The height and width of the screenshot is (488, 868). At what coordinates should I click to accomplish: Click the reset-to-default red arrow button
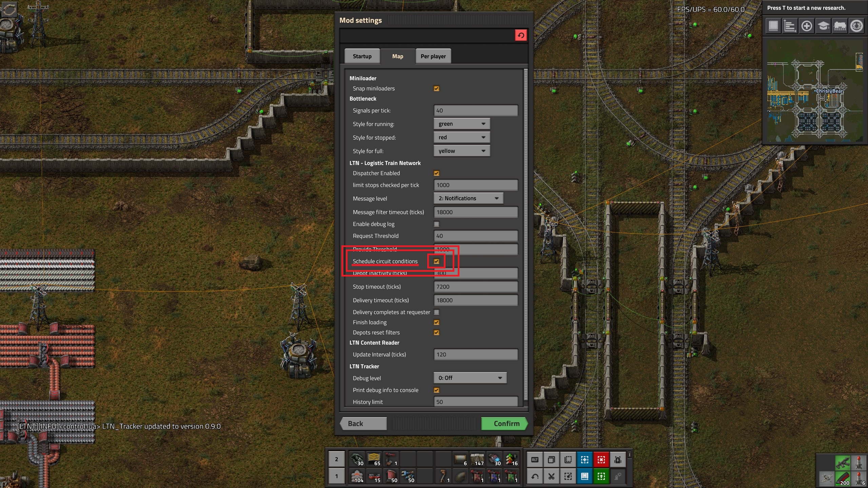pyautogui.click(x=521, y=35)
